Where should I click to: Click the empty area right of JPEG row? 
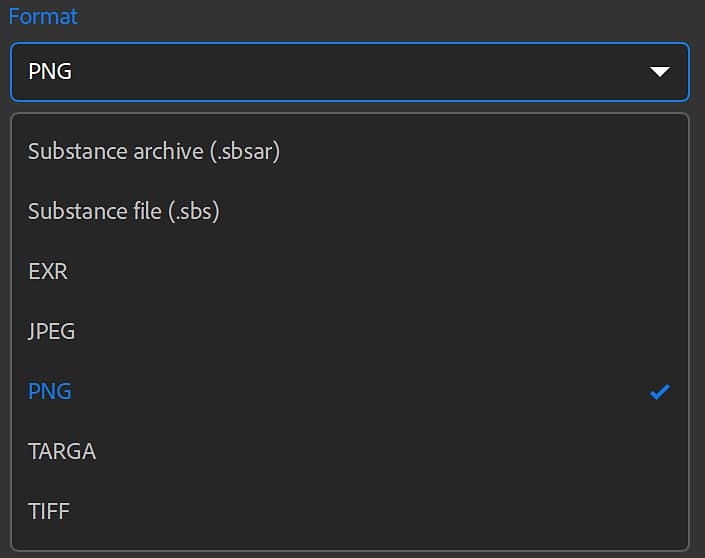pos(400,331)
